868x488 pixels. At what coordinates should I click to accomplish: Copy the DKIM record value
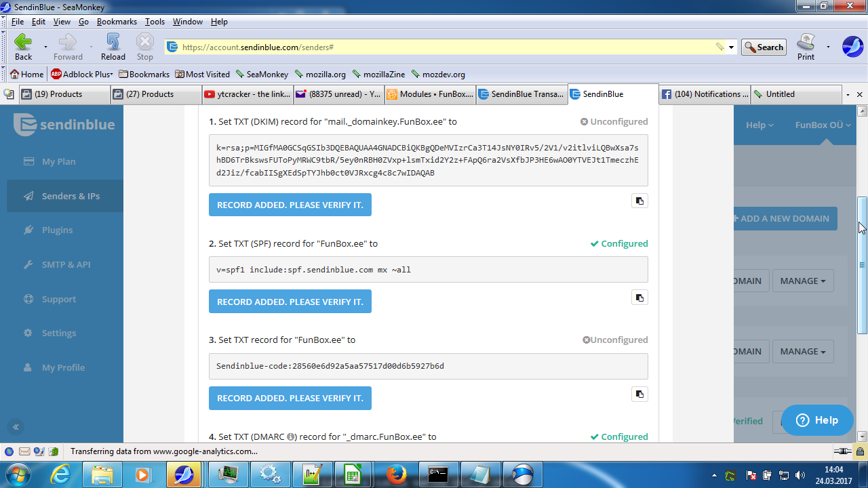(x=639, y=201)
